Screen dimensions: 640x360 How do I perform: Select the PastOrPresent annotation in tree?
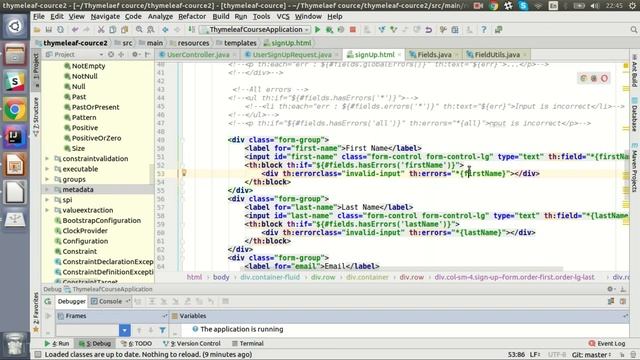(96, 107)
